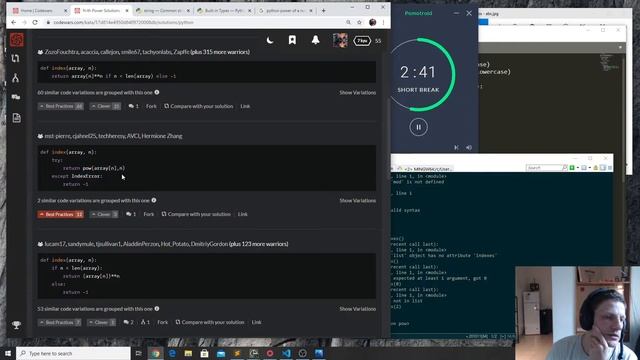
Task: Upvote Best Practices on third solution
Action: (60, 322)
